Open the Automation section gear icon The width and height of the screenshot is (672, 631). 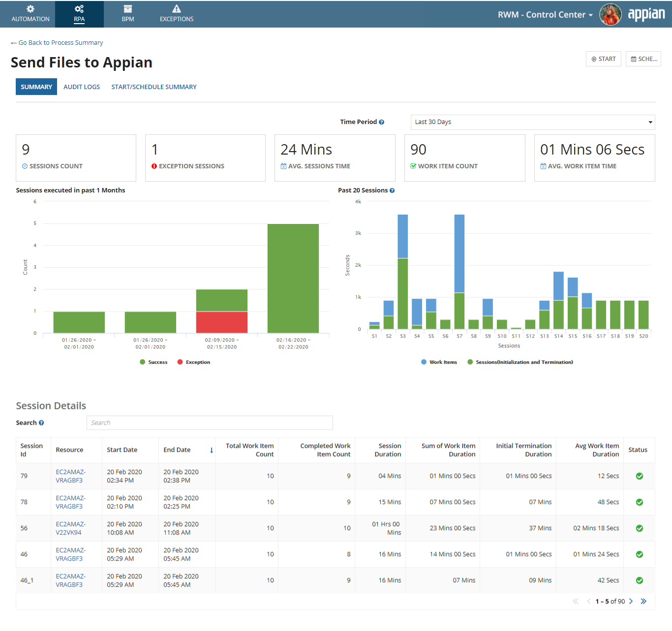click(31, 9)
